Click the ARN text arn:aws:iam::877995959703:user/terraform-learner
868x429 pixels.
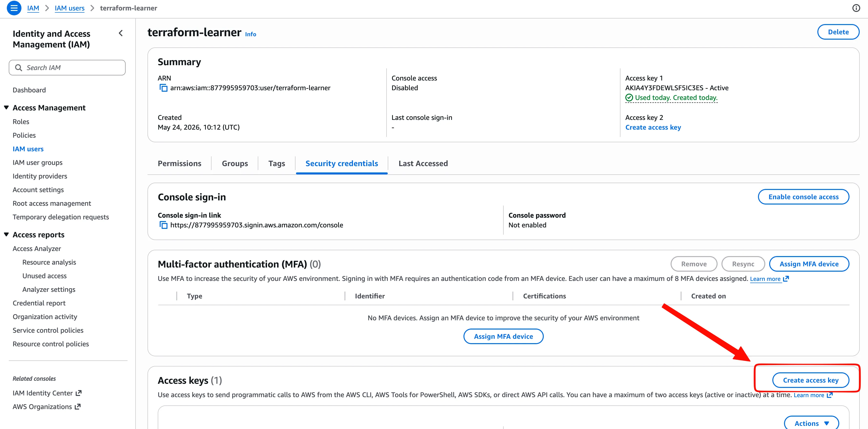point(250,88)
